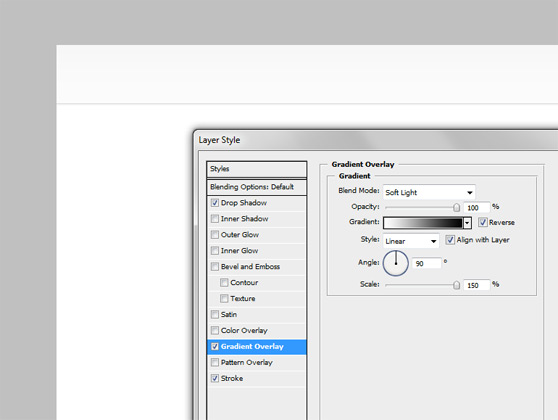The width and height of the screenshot is (558, 420).
Task: Uncheck the Drop Shadow checkbox
Action: tap(215, 203)
